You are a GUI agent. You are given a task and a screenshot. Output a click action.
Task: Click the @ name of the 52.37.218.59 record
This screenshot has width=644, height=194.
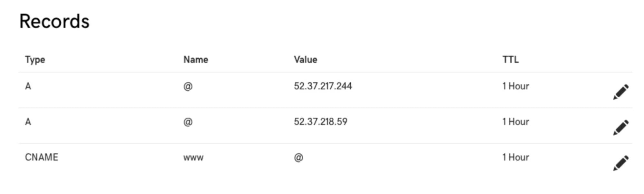click(188, 122)
